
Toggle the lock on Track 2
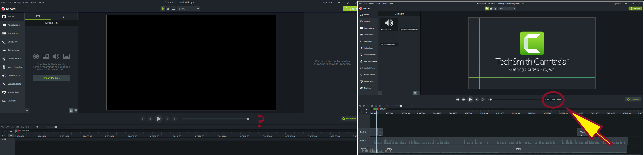click(368, 142)
